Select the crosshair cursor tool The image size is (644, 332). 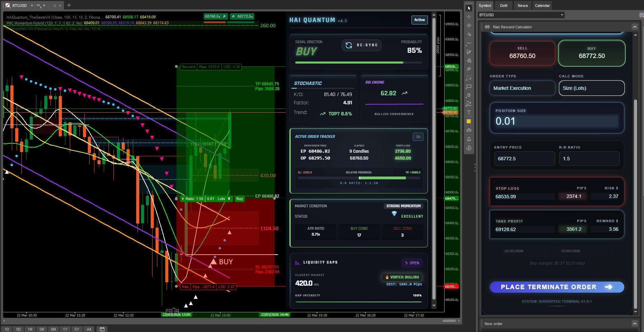pos(469,17)
